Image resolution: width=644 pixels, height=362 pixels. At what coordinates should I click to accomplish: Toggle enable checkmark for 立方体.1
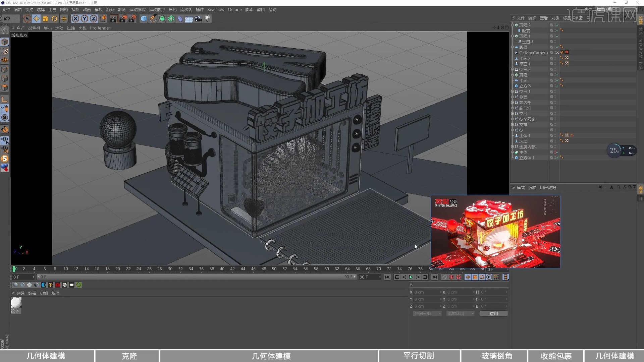click(557, 158)
